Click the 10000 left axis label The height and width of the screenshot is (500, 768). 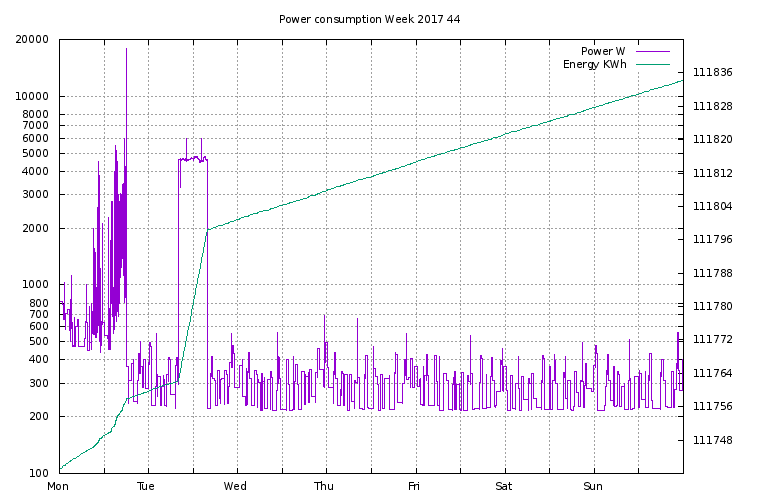point(32,96)
